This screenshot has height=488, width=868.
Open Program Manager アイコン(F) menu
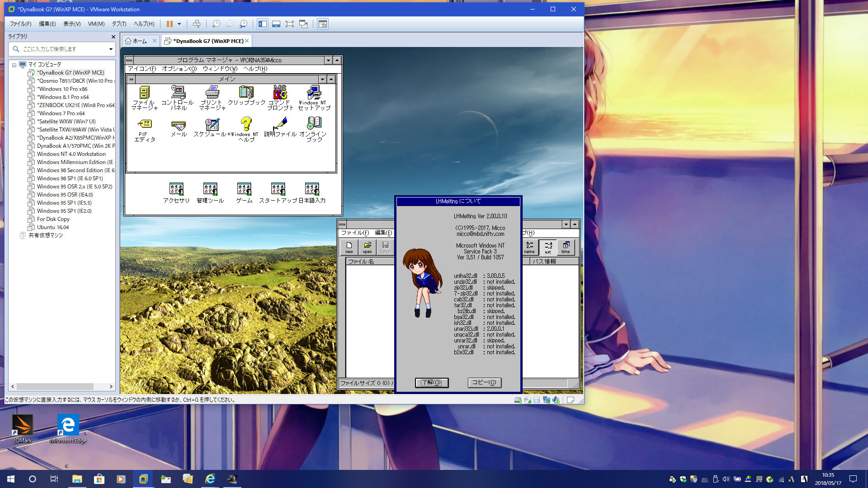point(142,69)
